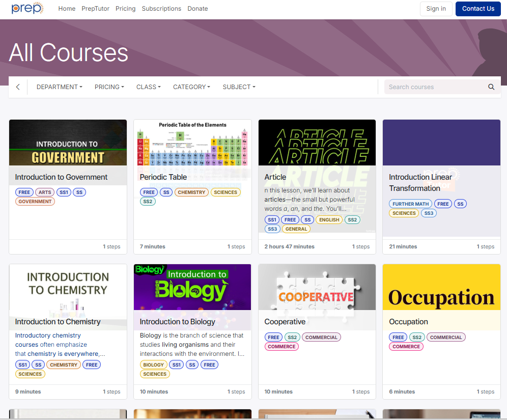Click the Article course title
The height and width of the screenshot is (420, 507).
[x=275, y=177]
